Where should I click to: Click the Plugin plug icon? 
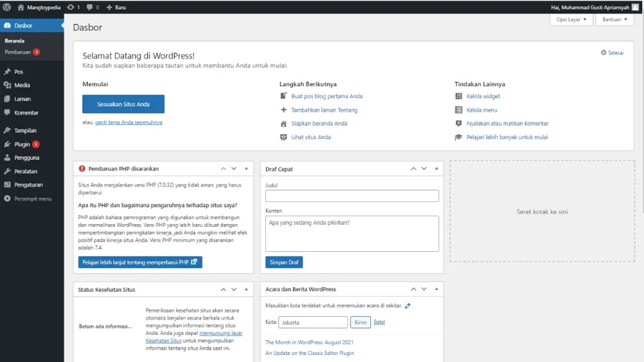pyautogui.click(x=7, y=144)
